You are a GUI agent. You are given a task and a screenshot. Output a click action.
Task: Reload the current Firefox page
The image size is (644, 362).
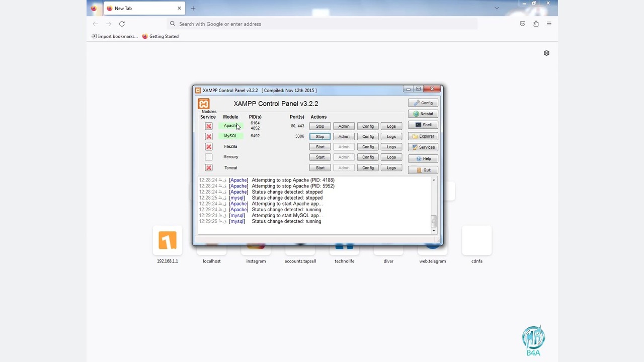pyautogui.click(x=122, y=24)
